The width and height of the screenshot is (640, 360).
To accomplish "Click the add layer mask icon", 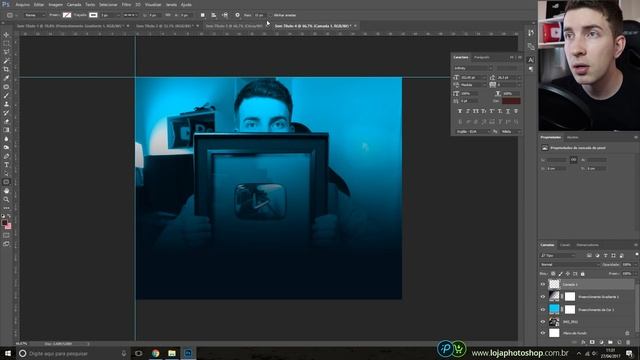I will click(x=592, y=342).
